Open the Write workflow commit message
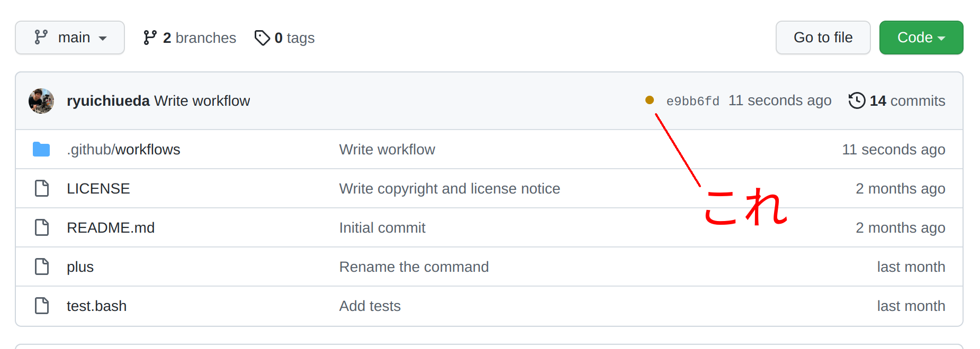The image size is (980, 349). tap(202, 100)
